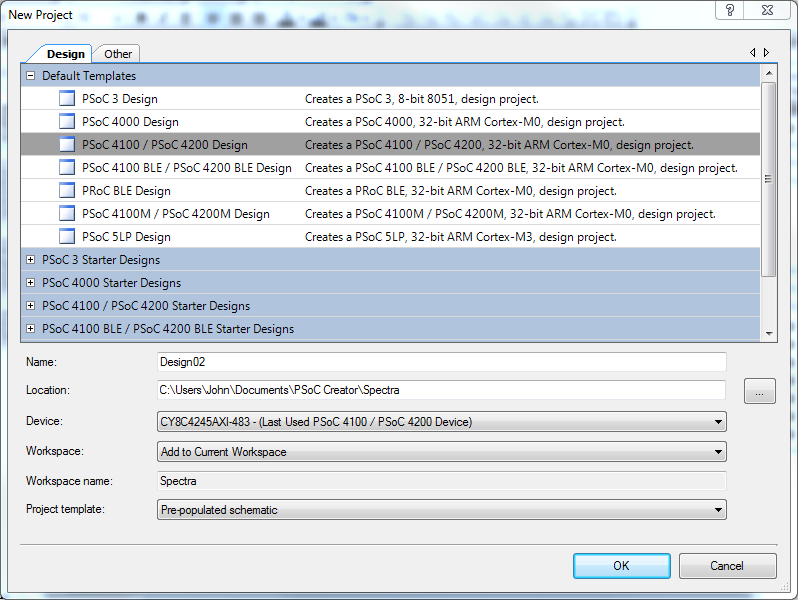Image resolution: width=798 pixels, height=600 pixels.
Task: Click the PSoC 4100 / PSoC 4200 Design icon
Action: point(67,145)
